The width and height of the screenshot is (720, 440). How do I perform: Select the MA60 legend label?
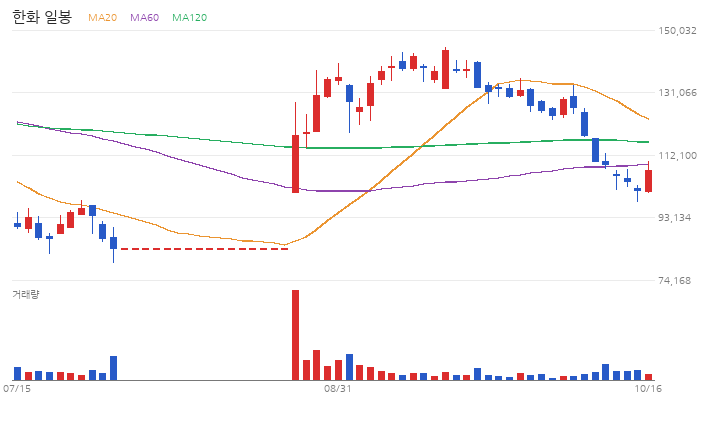pos(144,17)
